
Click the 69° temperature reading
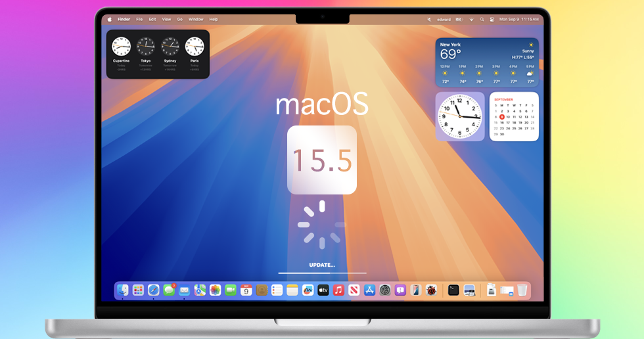(x=450, y=54)
